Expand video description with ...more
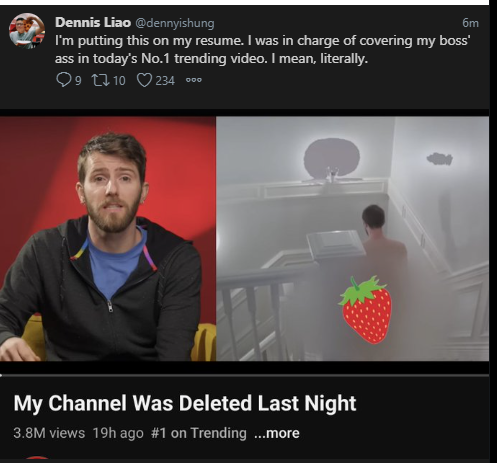 point(277,433)
